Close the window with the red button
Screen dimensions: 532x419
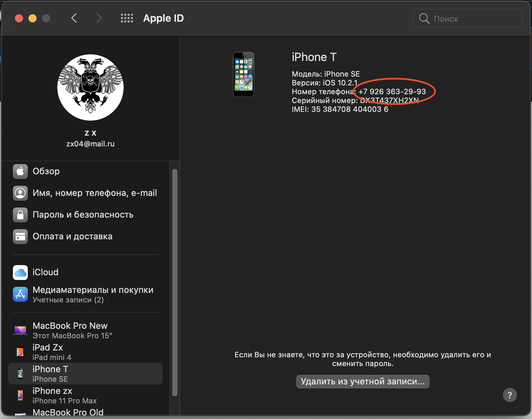(x=19, y=18)
